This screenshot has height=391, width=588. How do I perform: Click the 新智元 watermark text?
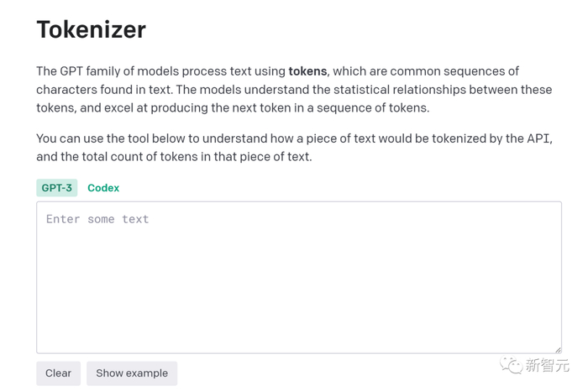pyautogui.click(x=547, y=366)
